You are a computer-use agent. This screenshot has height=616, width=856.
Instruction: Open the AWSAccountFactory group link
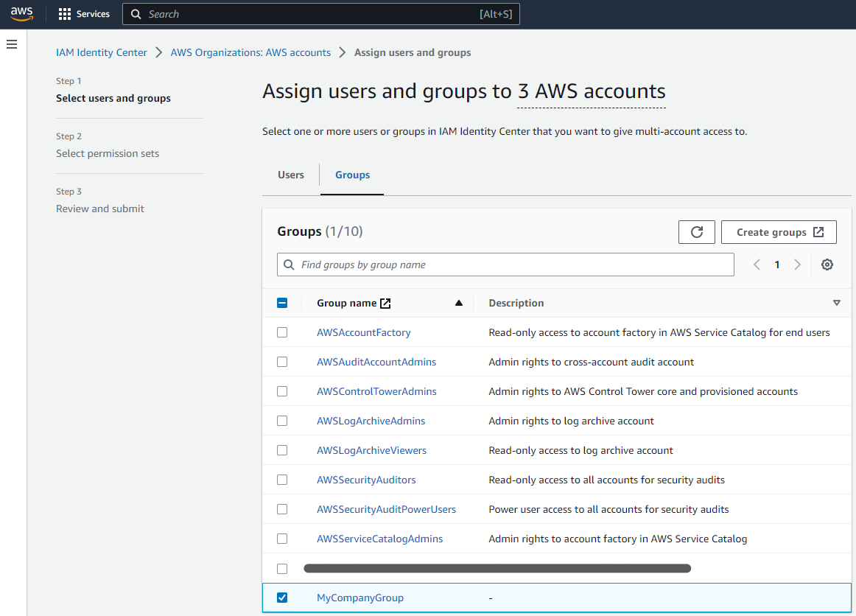(364, 332)
